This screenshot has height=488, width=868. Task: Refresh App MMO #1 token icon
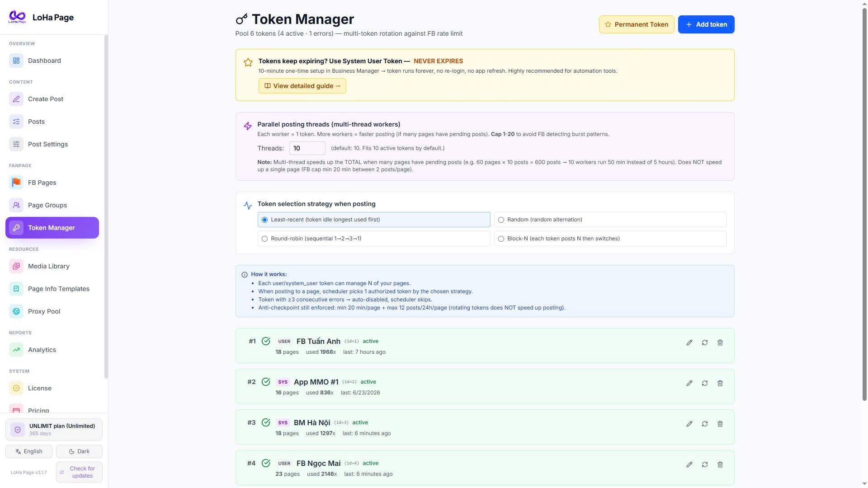[705, 383]
